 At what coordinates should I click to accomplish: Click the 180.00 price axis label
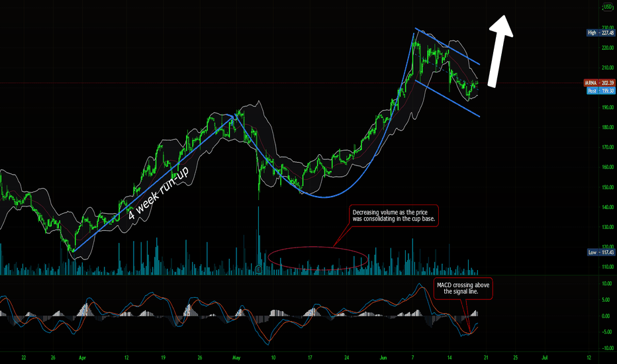(x=608, y=127)
